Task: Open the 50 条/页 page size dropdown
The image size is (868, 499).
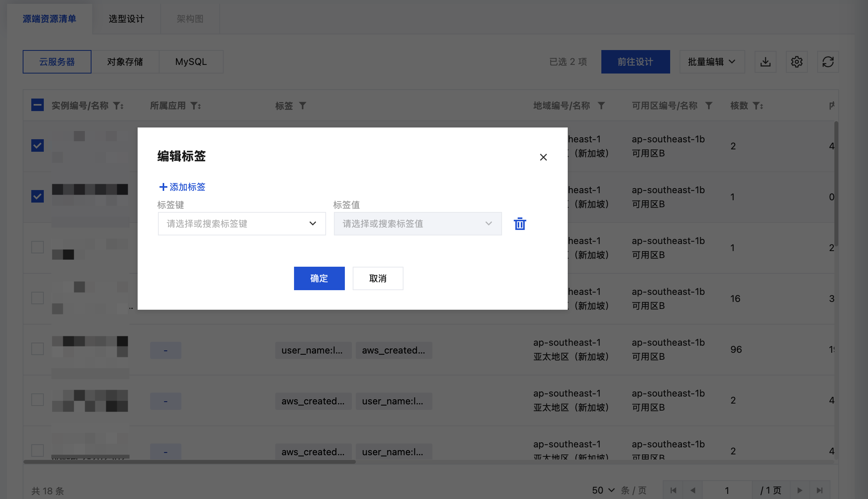Action: [x=603, y=490]
